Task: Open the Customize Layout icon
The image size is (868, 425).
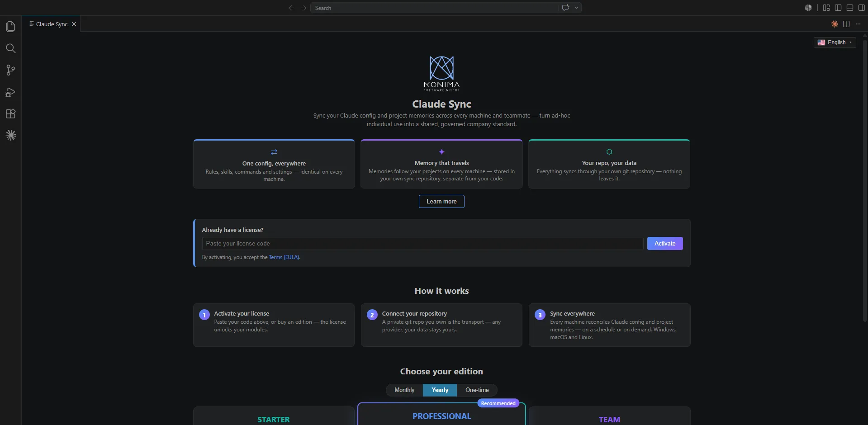Action: (826, 8)
